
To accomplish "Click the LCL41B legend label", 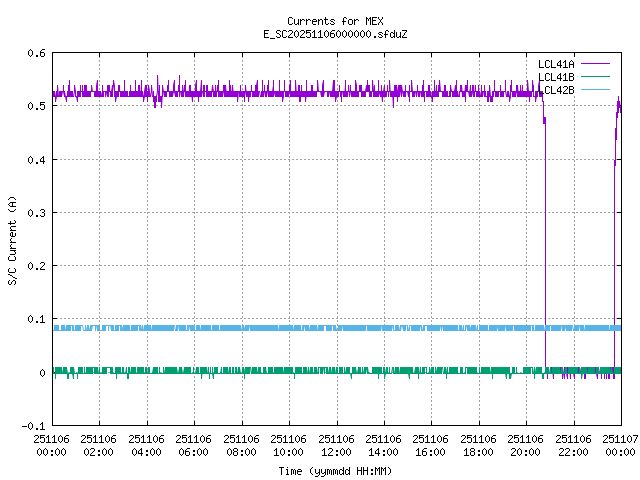I will point(555,77).
